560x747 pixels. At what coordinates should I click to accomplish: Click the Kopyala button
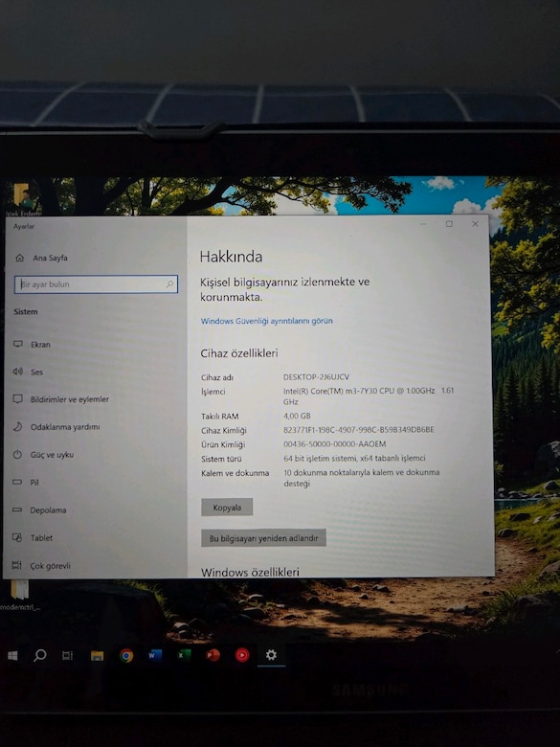(227, 507)
